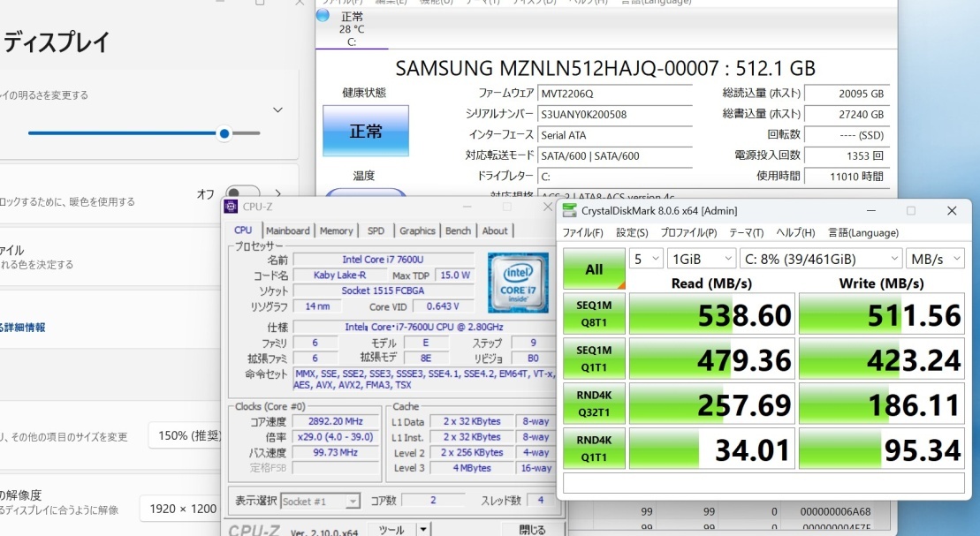Click the firmware field MVT2206Q in CrystalDiskInfo

pos(615,94)
